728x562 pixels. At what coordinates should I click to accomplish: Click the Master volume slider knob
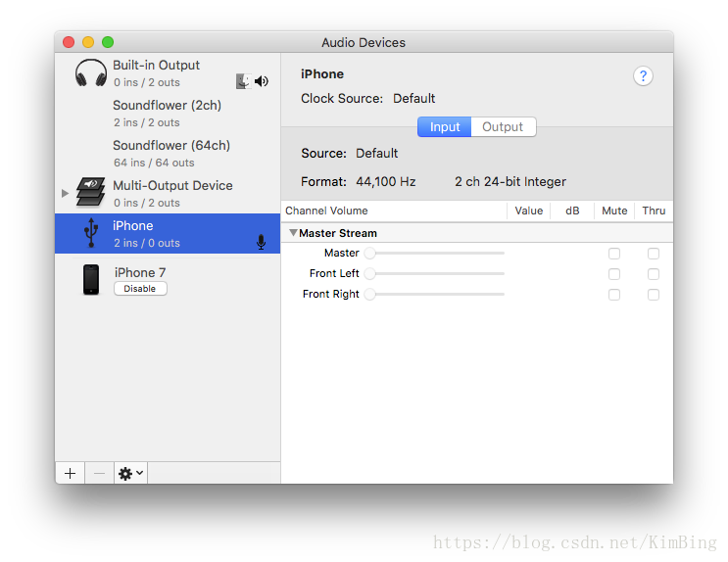point(369,253)
